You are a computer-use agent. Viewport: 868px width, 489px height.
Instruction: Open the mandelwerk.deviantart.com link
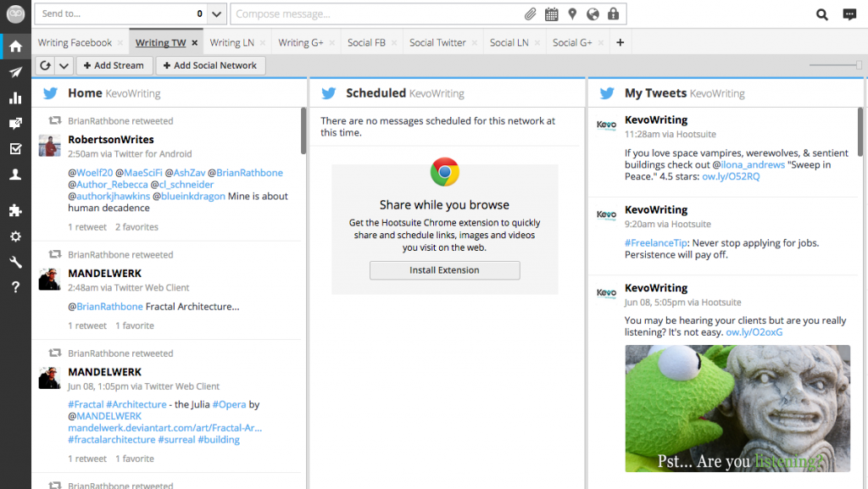165,428
